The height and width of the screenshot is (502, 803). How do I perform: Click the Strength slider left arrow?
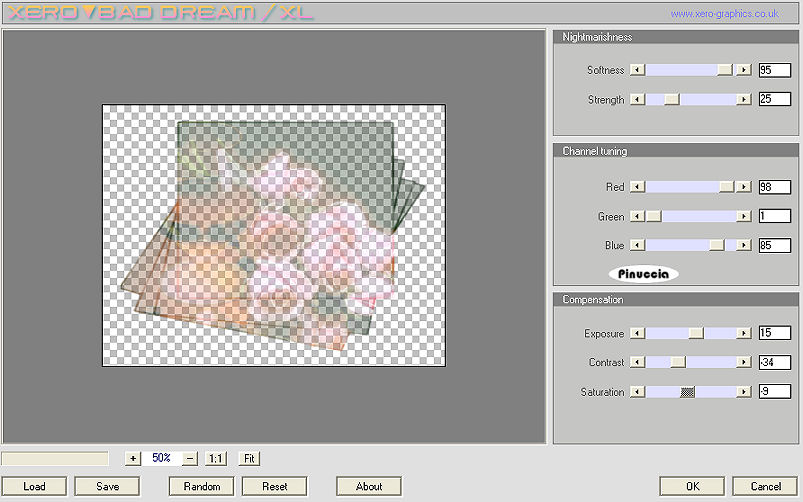click(x=637, y=99)
